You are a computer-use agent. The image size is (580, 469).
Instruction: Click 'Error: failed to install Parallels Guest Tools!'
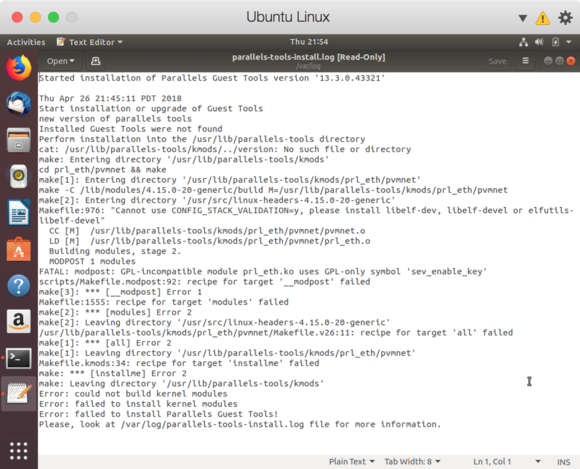click(x=158, y=414)
